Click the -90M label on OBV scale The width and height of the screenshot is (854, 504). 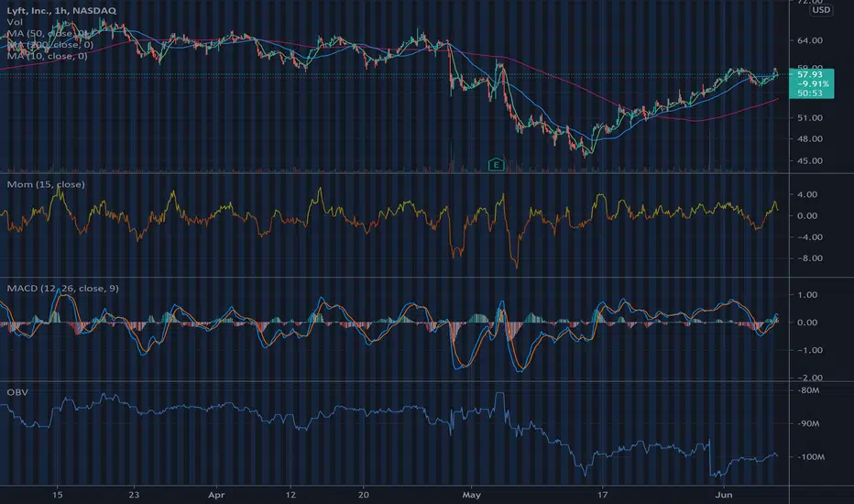coord(808,423)
